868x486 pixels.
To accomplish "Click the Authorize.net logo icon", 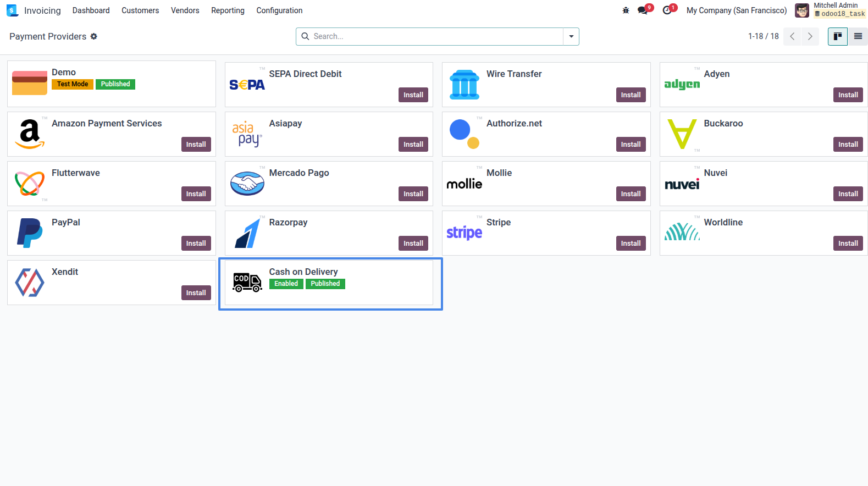I will [x=465, y=134].
